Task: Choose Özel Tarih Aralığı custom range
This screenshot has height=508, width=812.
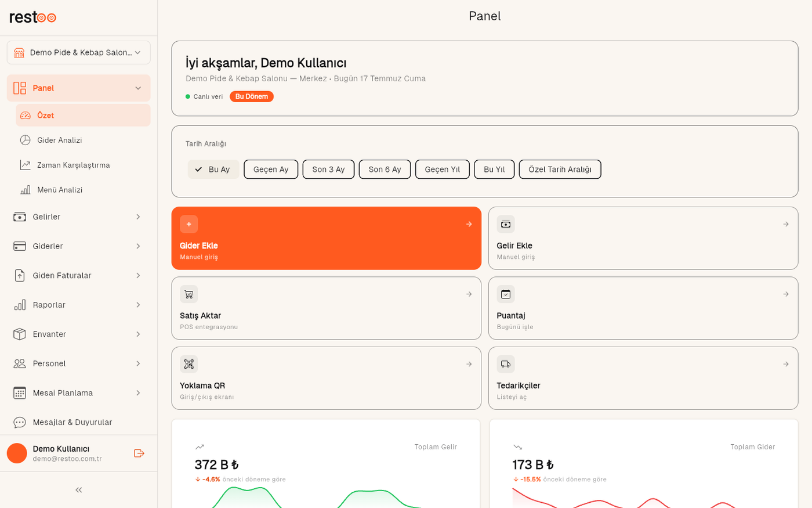Action: (560, 170)
